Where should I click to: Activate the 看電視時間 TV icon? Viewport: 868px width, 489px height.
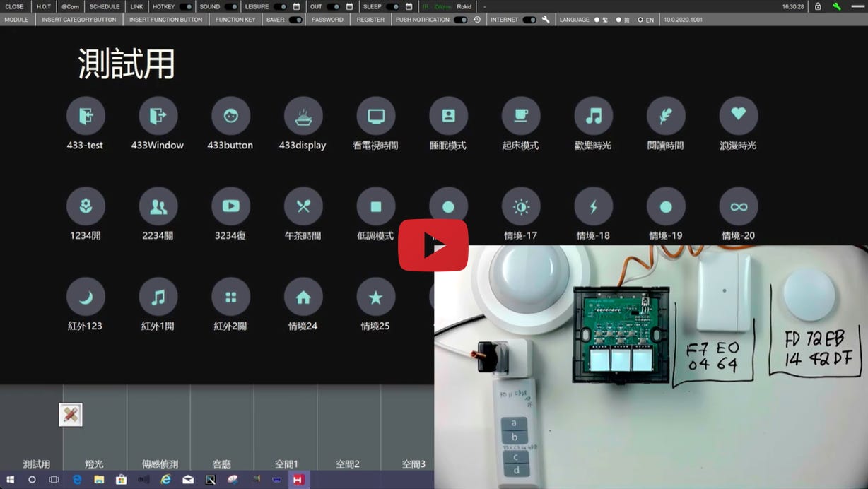[x=375, y=116]
